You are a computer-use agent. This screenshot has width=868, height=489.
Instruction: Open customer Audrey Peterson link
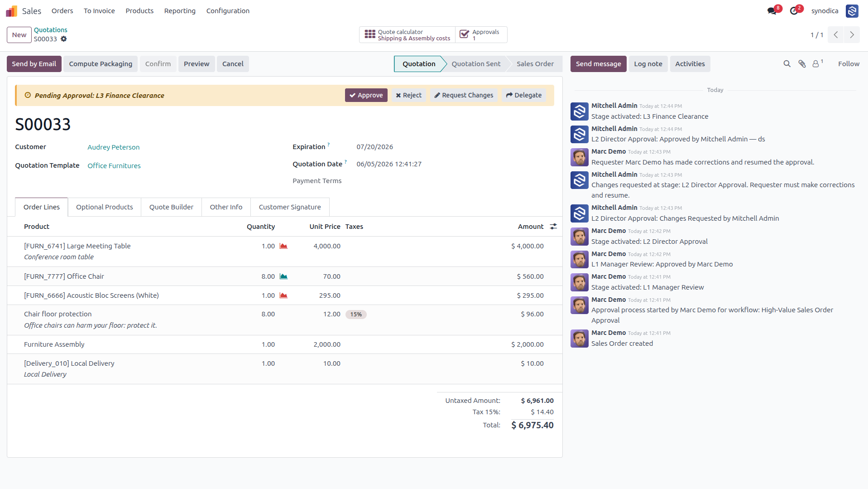(114, 147)
